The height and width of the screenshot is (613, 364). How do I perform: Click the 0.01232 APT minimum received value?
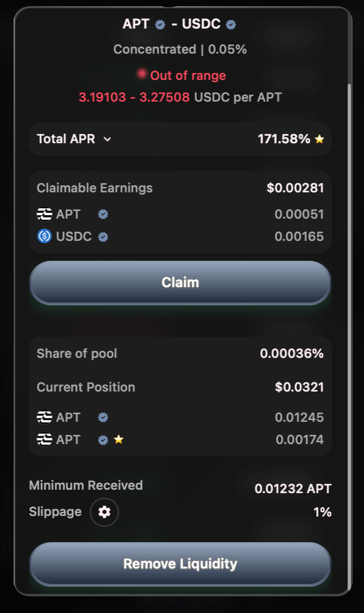(x=293, y=489)
